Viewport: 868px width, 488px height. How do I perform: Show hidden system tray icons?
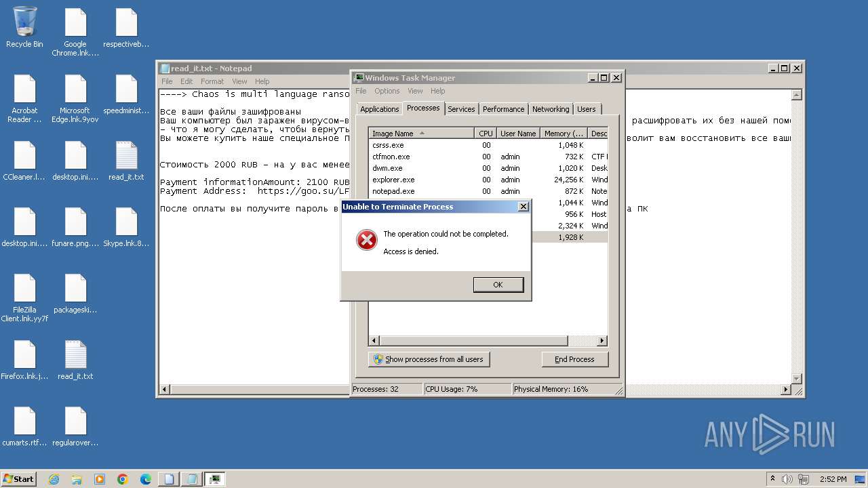pos(772,479)
